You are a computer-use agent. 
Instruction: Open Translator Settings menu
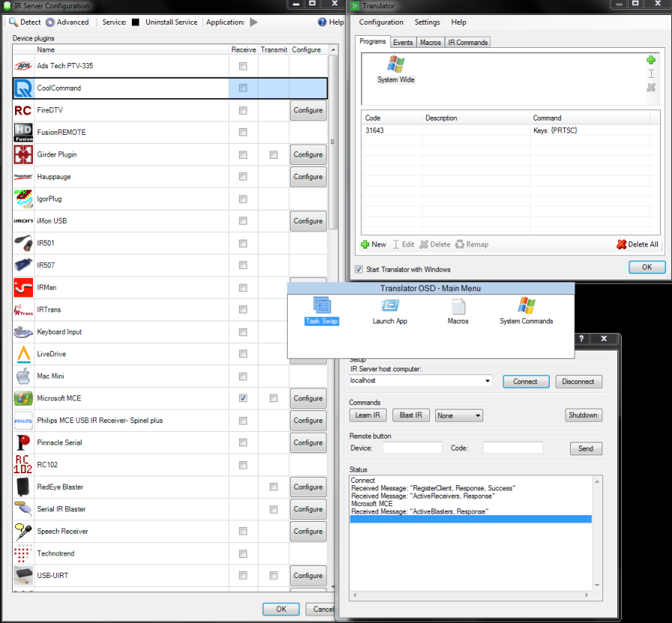click(427, 22)
